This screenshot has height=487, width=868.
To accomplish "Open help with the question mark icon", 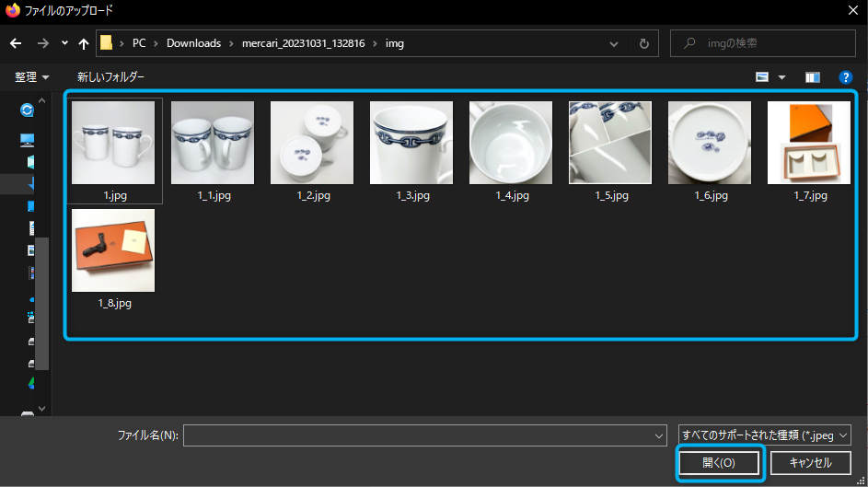I will (x=845, y=77).
